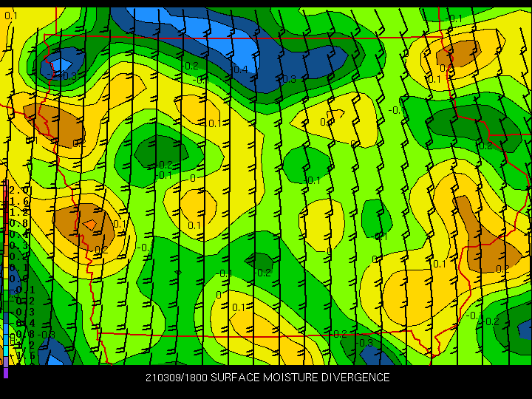This screenshot has height=399, width=532.
Task: Select the purple swatch at the legend's bottom
Action: tap(6, 372)
